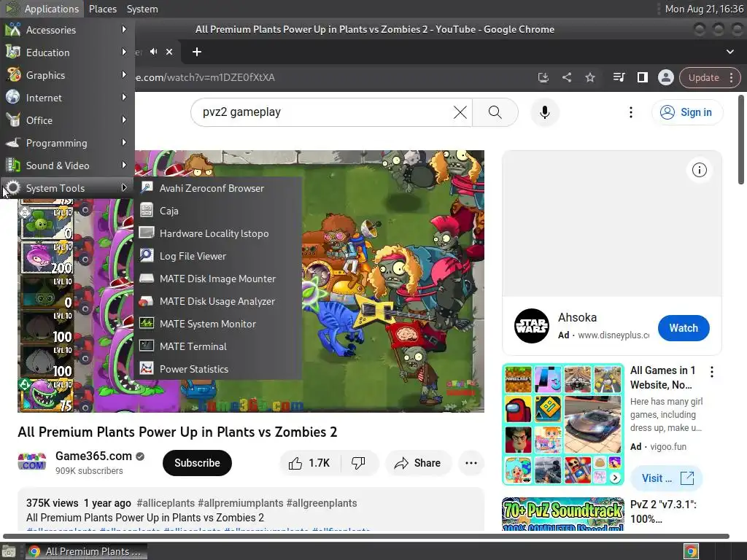Open the Chrome profile avatar
This screenshot has width=747, height=560.
pos(665,77)
